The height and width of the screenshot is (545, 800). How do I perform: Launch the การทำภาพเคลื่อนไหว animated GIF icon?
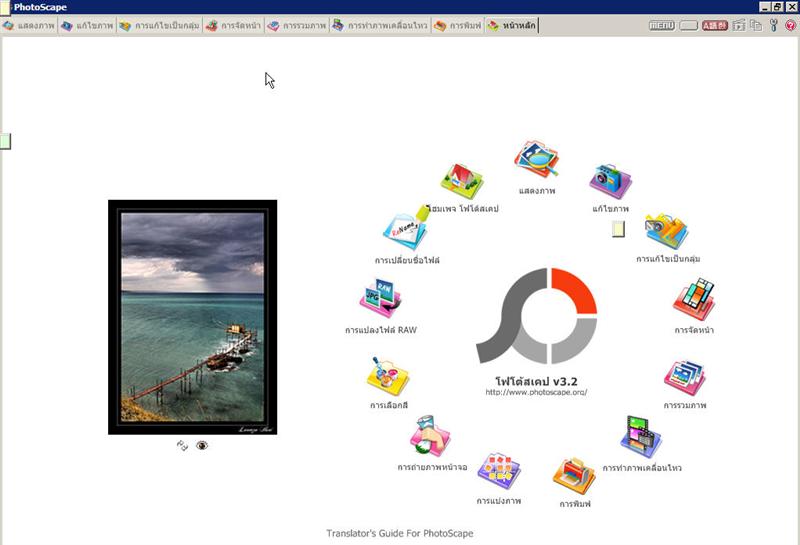coord(641,437)
